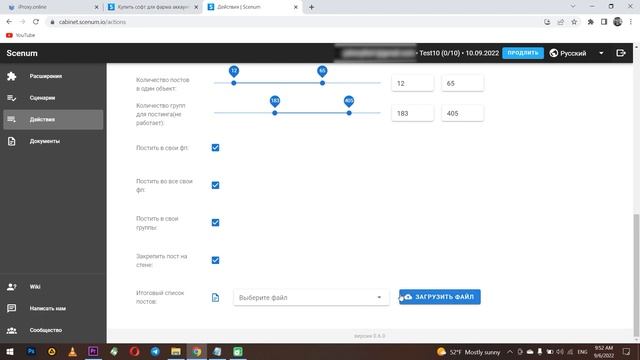Open the Chrome three-dot menu
This screenshot has width=640, height=360.
[x=631, y=22]
